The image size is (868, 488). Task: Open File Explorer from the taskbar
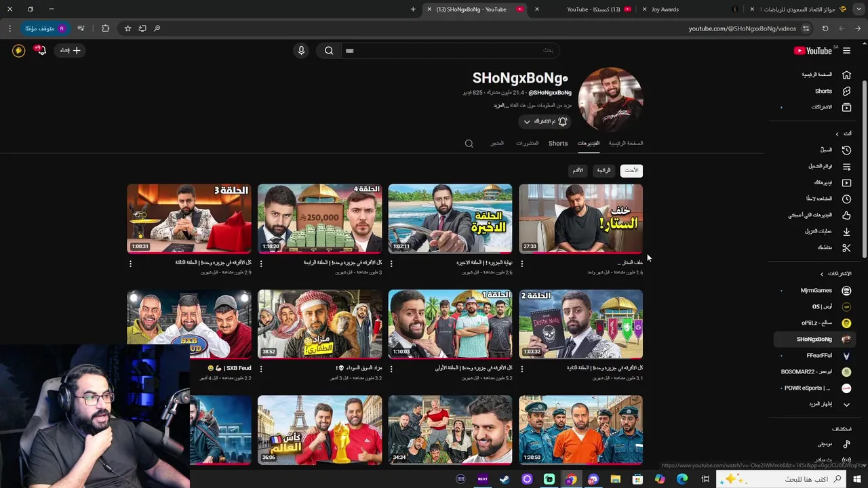[616, 479]
